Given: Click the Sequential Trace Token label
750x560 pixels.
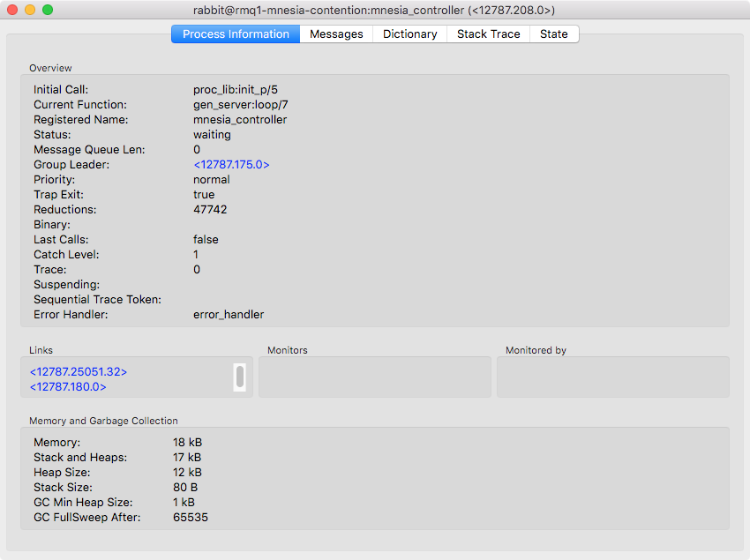Looking at the screenshot, I should coord(97,299).
